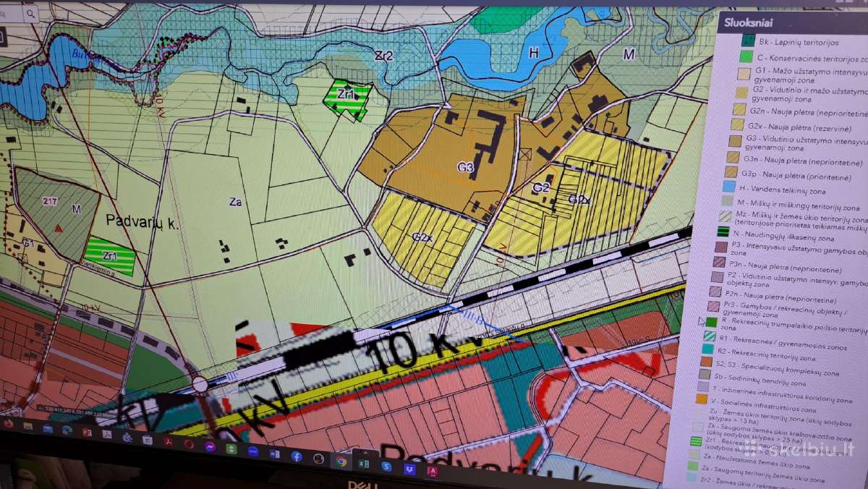Viewport: 868px width, 489px height.
Task: Click the Bk Lapinių teritorijos swatch
Action: coord(748,40)
